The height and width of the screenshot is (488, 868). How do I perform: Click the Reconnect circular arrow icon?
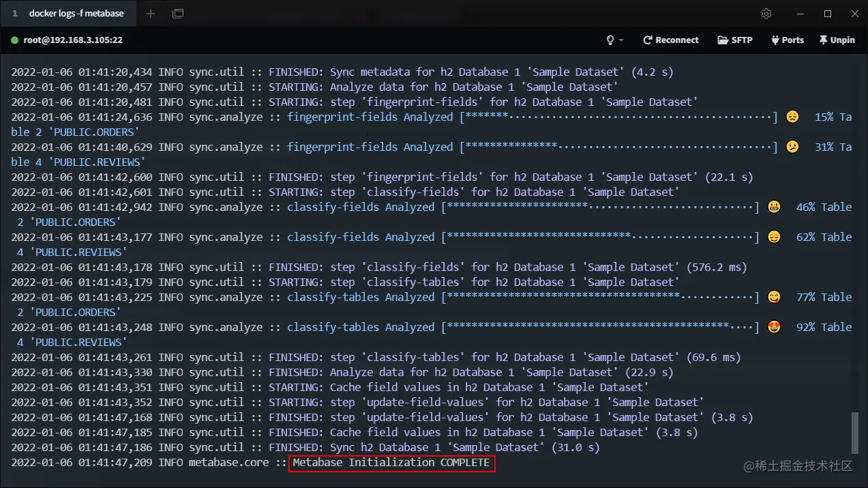click(648, 40)
